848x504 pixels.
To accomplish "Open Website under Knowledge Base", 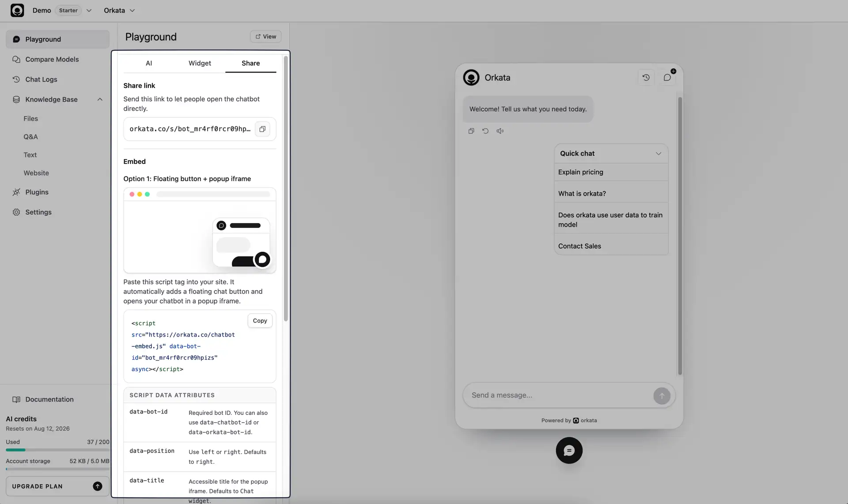I will (x=36, y=173).
